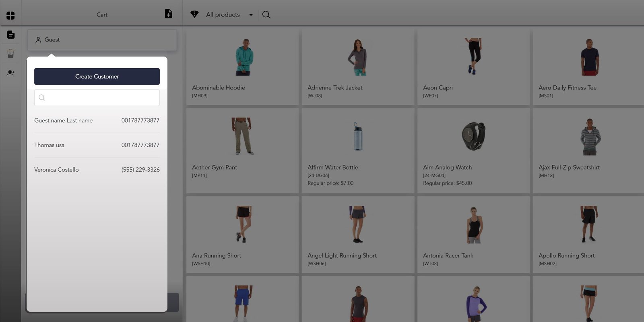The image size is (644, 322).
Task: Add Adrienne Trek Jacket to cart
Action: click(x=358, y=66)
